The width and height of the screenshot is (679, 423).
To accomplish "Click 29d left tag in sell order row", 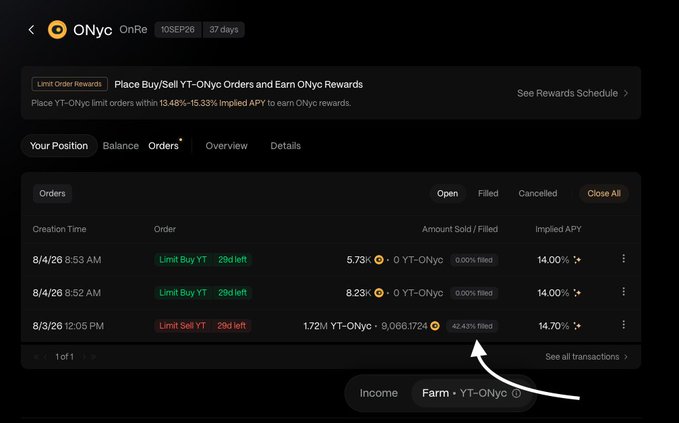I will pos(232,326).
